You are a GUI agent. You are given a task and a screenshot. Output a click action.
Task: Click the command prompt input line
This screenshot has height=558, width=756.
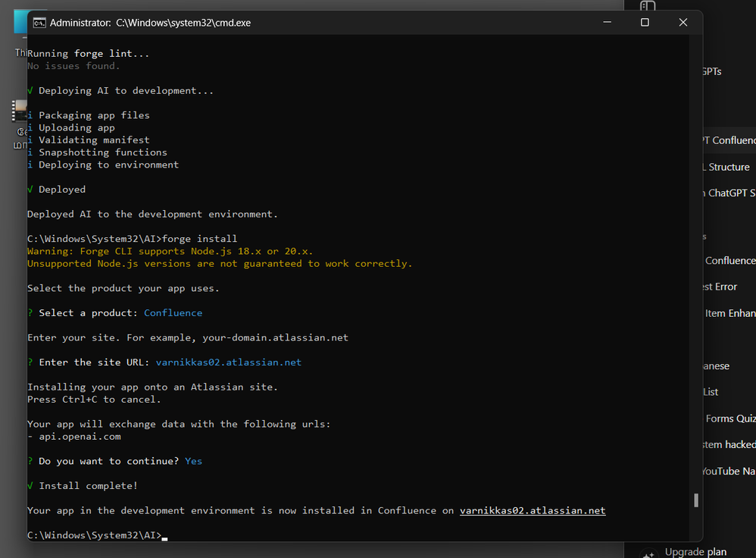tap(98, 535)
